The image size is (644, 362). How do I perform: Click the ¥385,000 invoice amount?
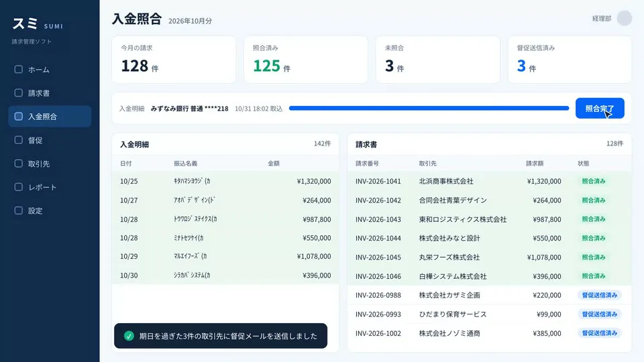(547, 333)
